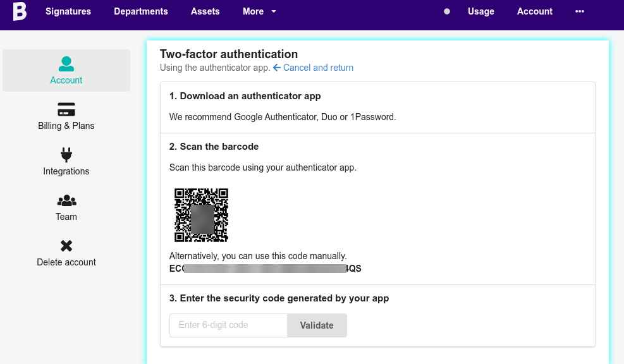Click the Google Authenticator recommendation text
This screenshot has height=364, width=624.
pos(283,117)
